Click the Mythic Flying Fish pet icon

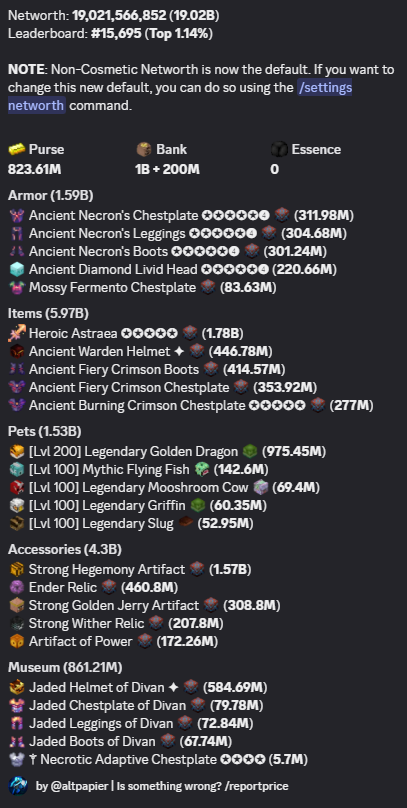click(x=16, y=469)
